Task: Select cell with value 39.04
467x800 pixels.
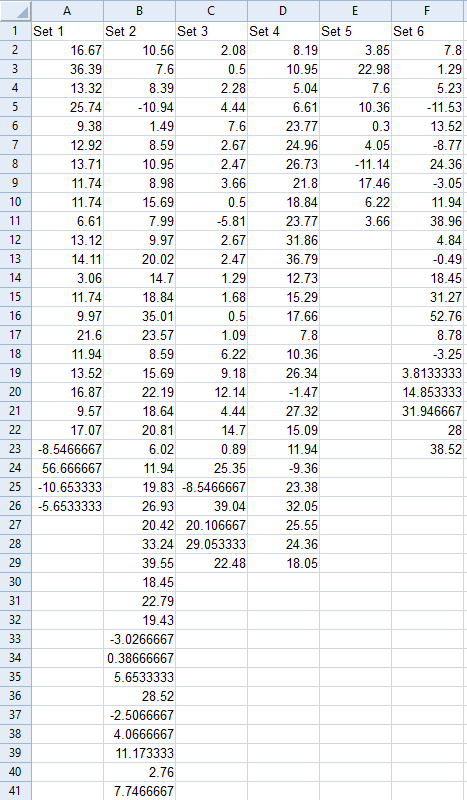Action: click(211, 506)
